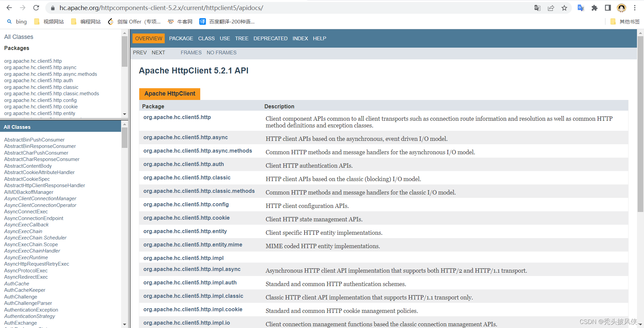Open the translate extension icon

tap(581, 8)
